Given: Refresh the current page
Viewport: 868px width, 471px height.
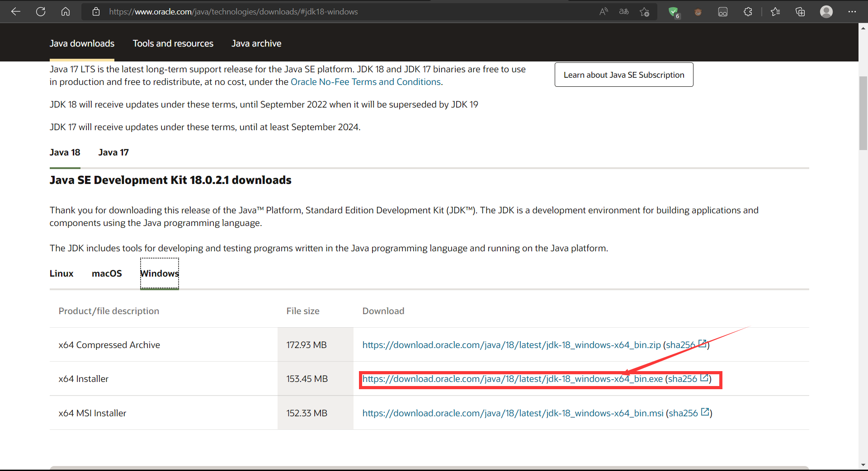Looking at the screenshot, I should click(x=41, y=12).
